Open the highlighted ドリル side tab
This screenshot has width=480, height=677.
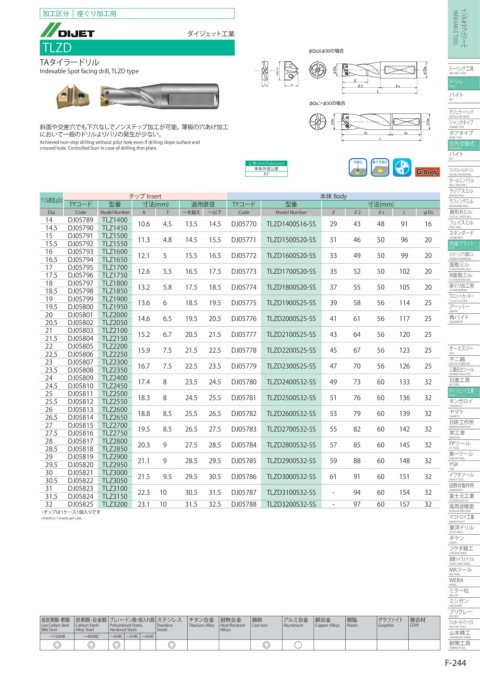[x=464, y=82]
